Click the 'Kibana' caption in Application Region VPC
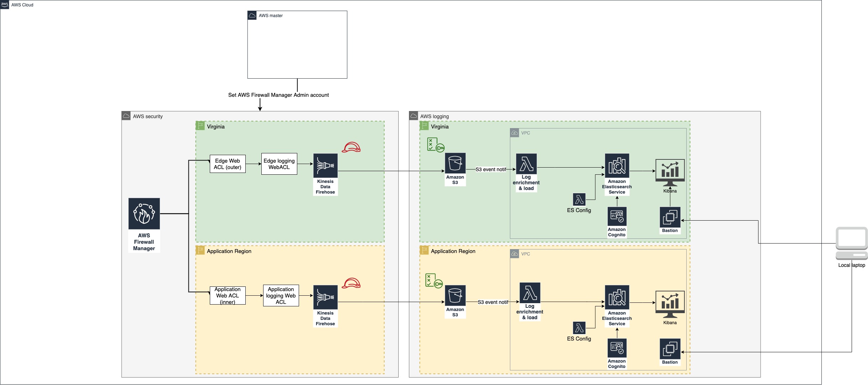Image resolution: width=868 pixels, height=385 pixels. point(670,323)
